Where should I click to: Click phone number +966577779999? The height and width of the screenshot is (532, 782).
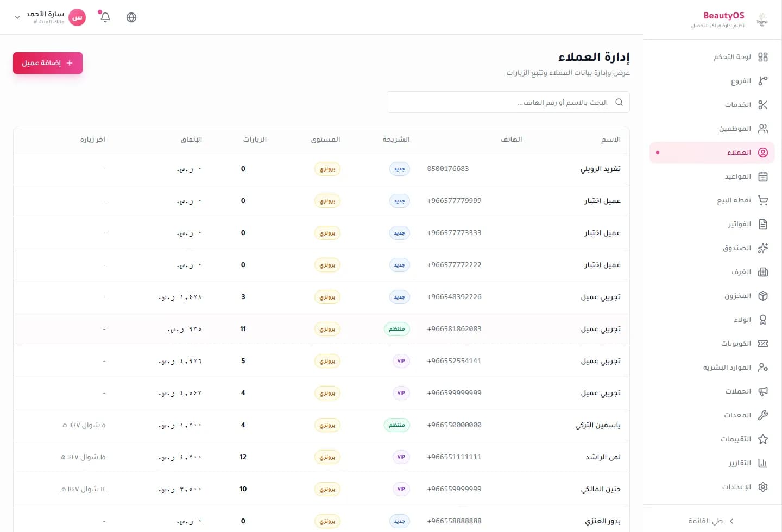(x=454, y=201)
